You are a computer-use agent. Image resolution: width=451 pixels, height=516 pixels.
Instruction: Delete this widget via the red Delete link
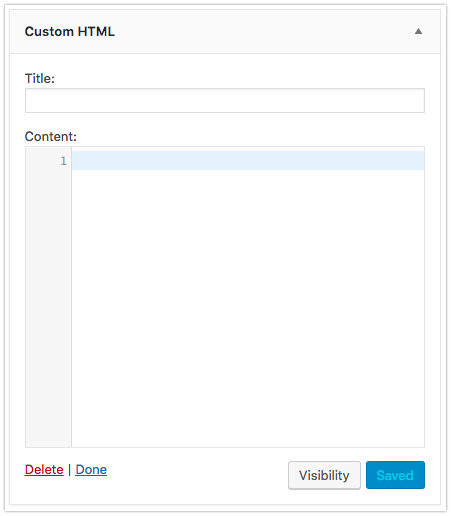tap(44, 469)
